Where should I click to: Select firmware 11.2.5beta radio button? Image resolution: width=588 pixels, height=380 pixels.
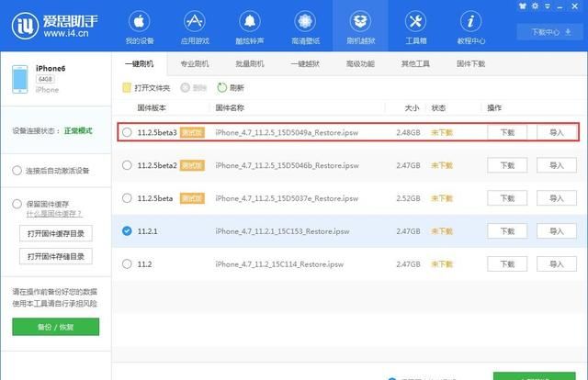click(x=127, y=198)
